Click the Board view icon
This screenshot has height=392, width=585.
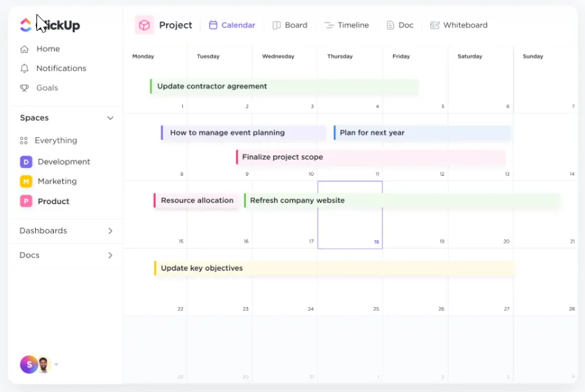pos(277,25)
